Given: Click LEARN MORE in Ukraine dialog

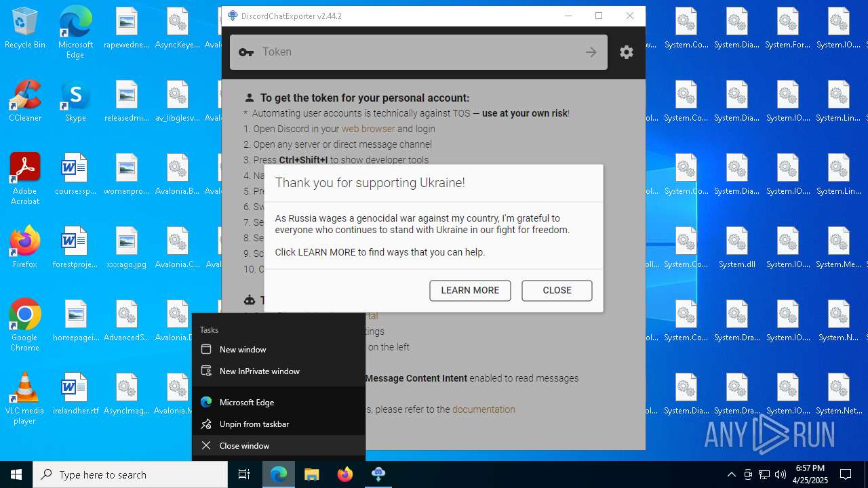Looking at the screenshot, I should coord(470,290).
